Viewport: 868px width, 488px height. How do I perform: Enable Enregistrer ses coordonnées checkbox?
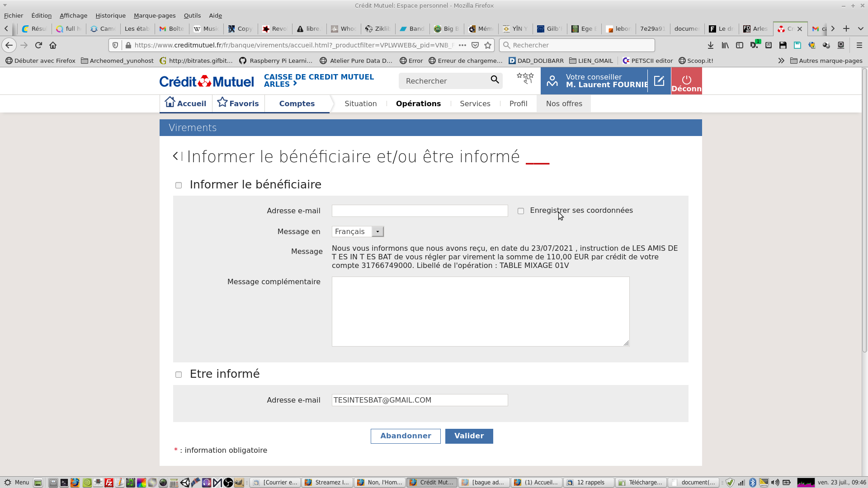(521, 211)
